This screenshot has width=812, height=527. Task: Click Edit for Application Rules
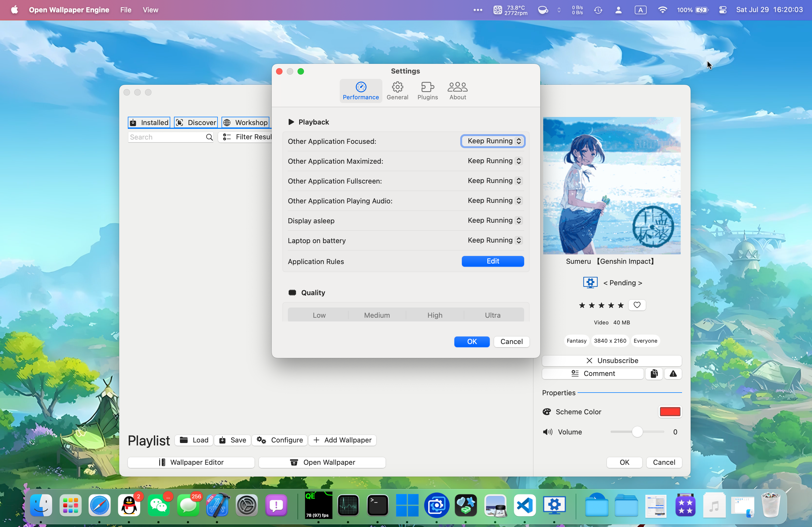pos(492,261)
